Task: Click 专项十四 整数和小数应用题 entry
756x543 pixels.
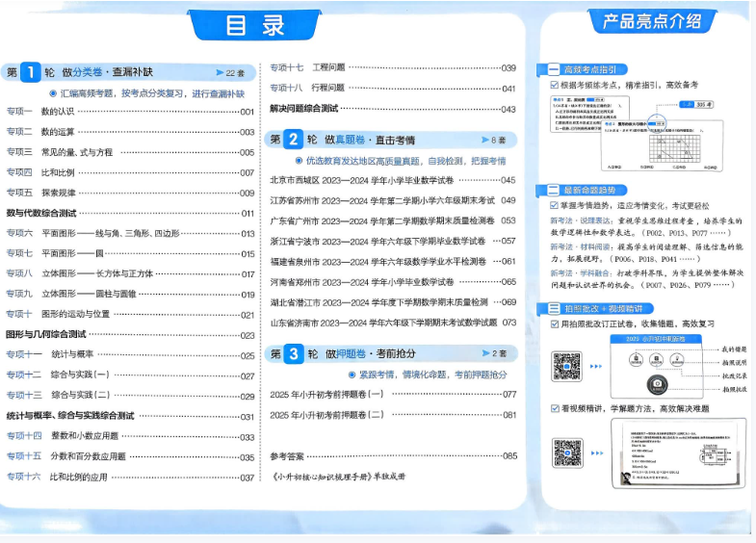Action: [x=130, y=436]
